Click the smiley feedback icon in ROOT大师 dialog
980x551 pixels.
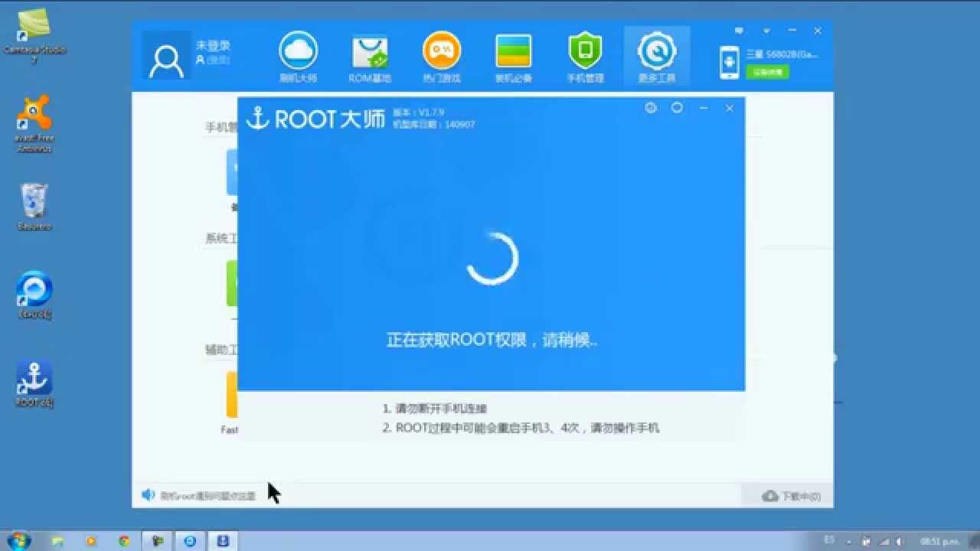651,108
